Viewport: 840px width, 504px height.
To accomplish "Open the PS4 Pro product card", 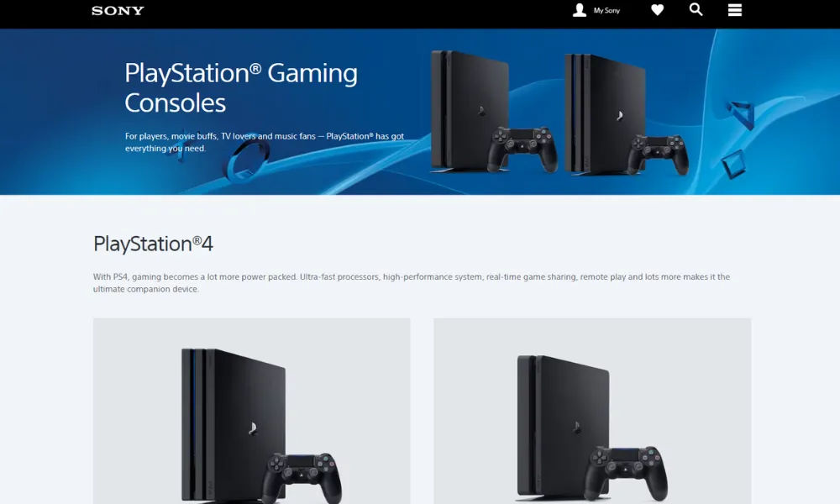I will click(x=252, y=411).
